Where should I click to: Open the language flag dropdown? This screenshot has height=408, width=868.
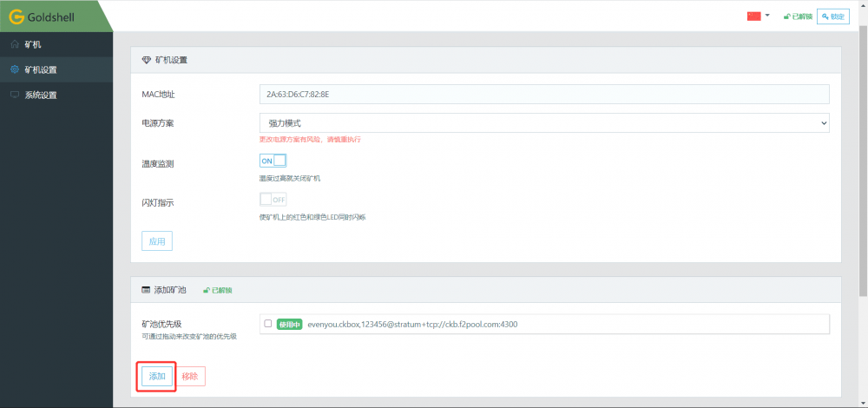click(x=753, y=16)
